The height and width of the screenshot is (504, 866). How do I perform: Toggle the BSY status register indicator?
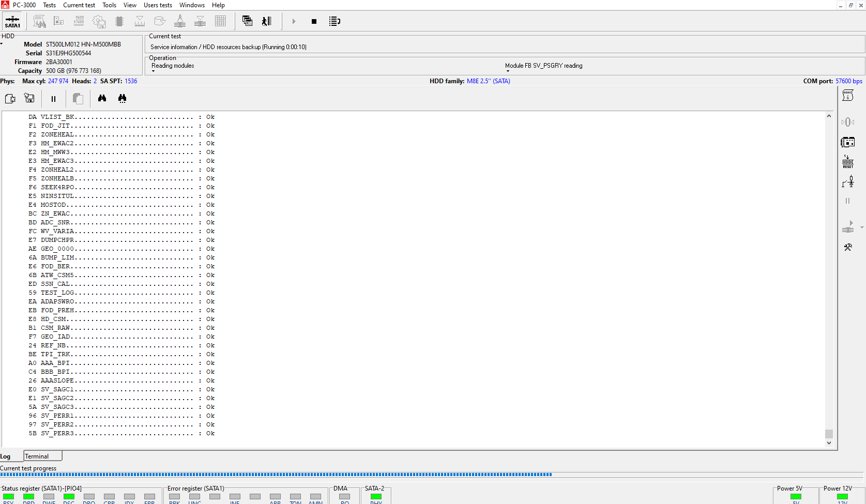click(x=9, y=497)
